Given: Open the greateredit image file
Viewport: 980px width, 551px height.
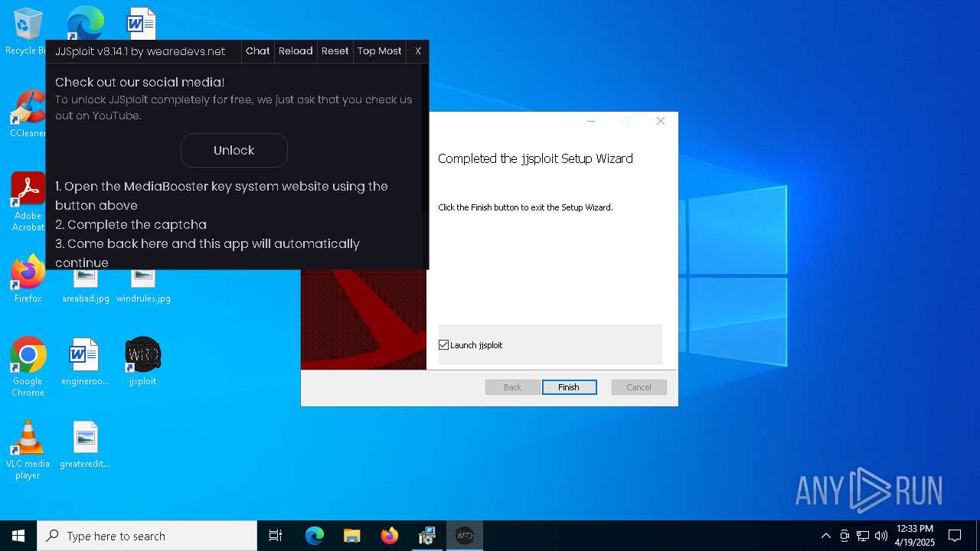Looking at the screenshot, I should (x=85, y=444).
